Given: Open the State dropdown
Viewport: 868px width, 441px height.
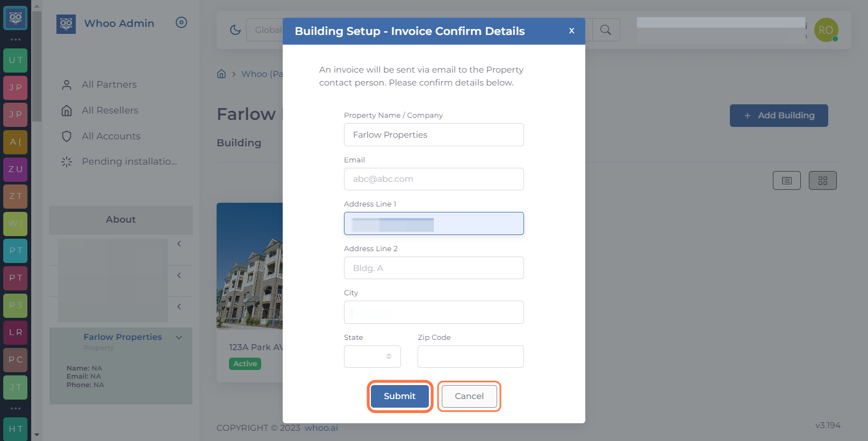Looking at the screenshot, I should [x=372, y=357].
